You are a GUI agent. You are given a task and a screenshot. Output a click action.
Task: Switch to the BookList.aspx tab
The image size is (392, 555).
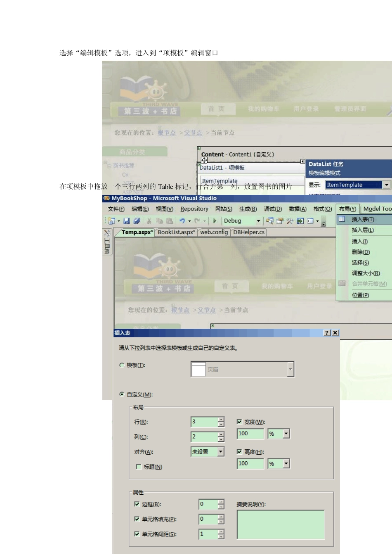pyautogui.click(x=176, y=232)
